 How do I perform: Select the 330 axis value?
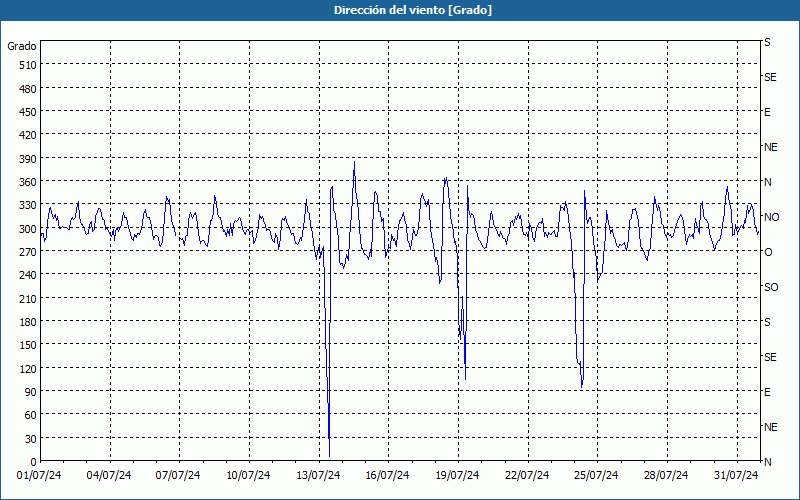[28, 206]
